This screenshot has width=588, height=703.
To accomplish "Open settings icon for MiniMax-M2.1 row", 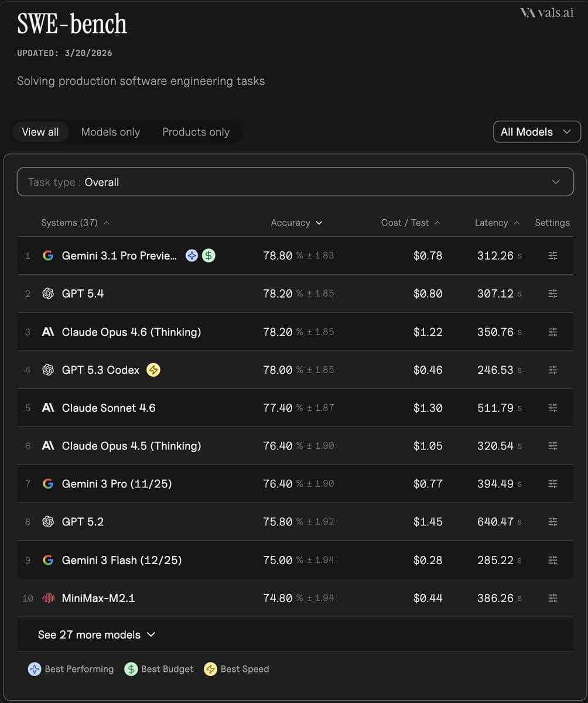I will (552, 598).
